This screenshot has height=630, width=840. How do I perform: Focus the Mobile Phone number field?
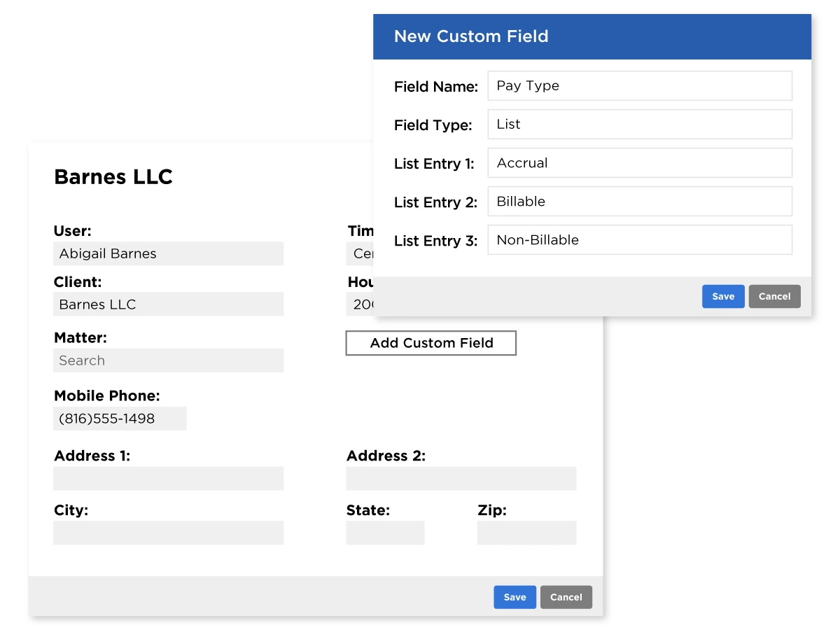[x=120, y=419]
